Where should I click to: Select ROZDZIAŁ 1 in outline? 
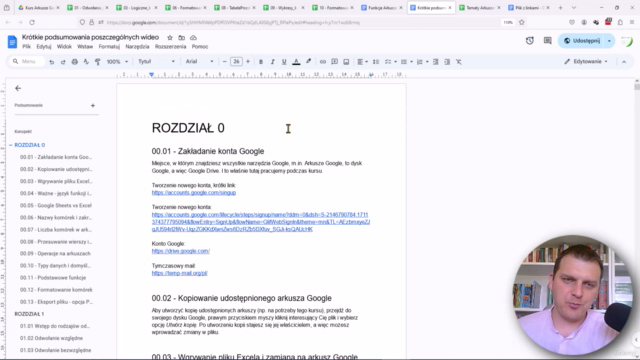29,314
